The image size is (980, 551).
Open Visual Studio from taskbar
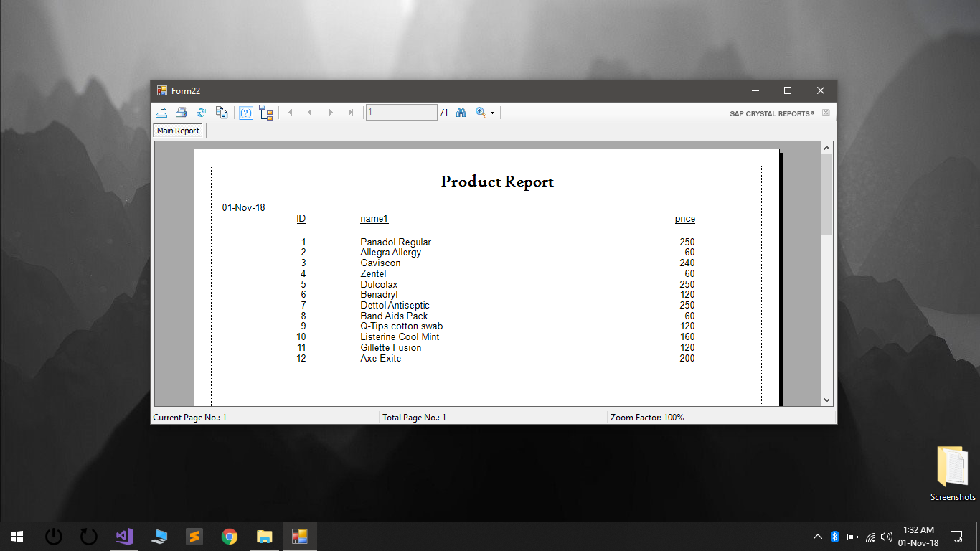pos(124,537)
